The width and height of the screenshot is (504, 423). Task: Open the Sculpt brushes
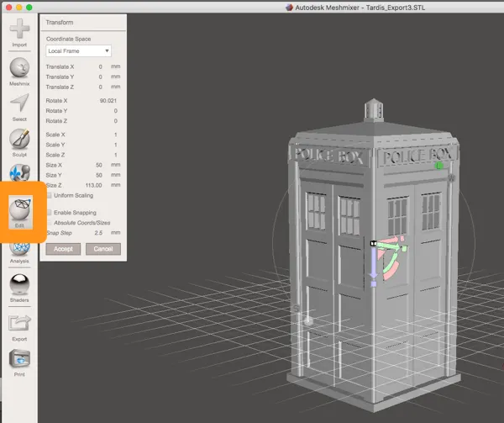point(19,143)
